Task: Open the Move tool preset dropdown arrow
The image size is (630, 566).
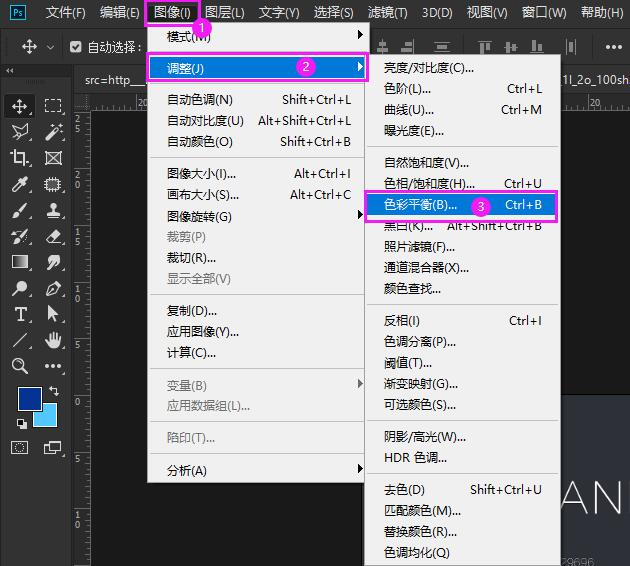Action: tap(50, 47)
